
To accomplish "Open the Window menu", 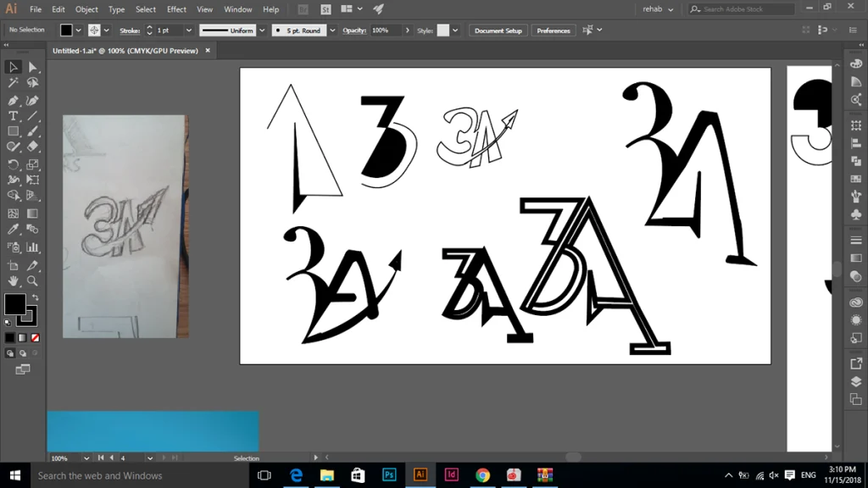I will (238, 9).
